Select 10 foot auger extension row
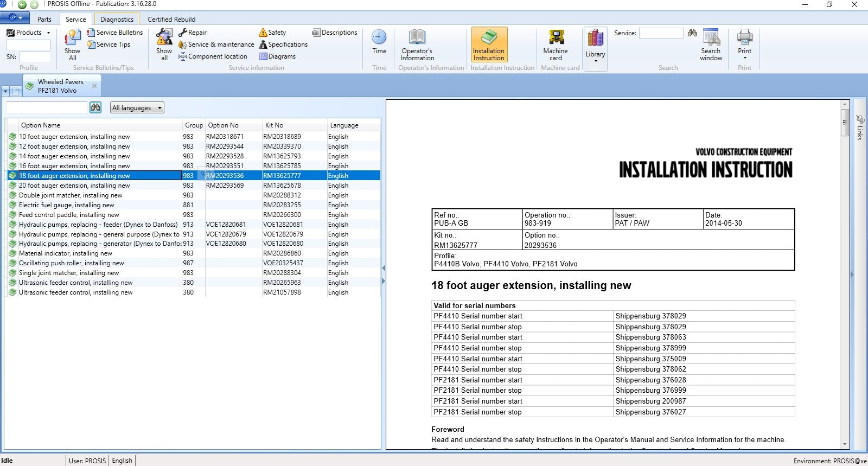The height and width of the screenshot is (466, 868). click(193, 137)
